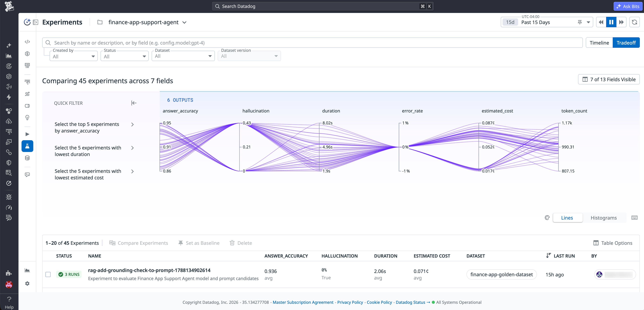The height and width of the screenshot is (310, 644).
Task: Open the cloud cost dollar icon
Action: tap(9, 121)
